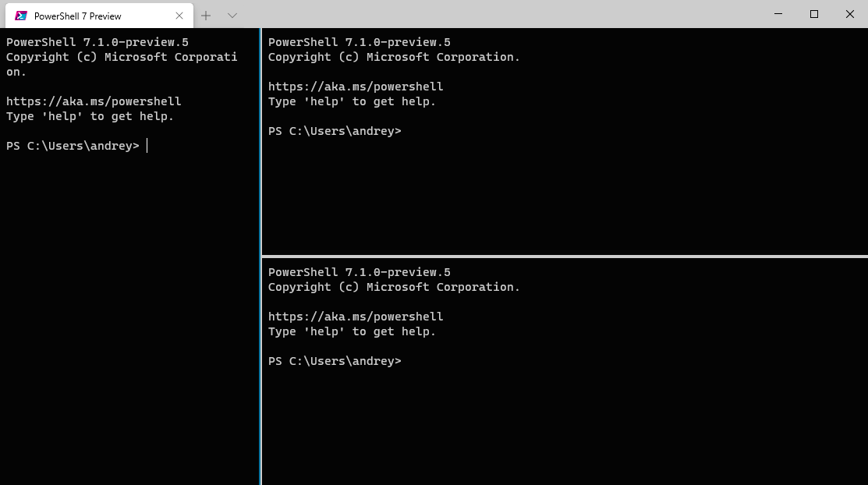Click the 'Type help' line in left pane
Screen dimensions: 868x485
click(x=90, y=116)
